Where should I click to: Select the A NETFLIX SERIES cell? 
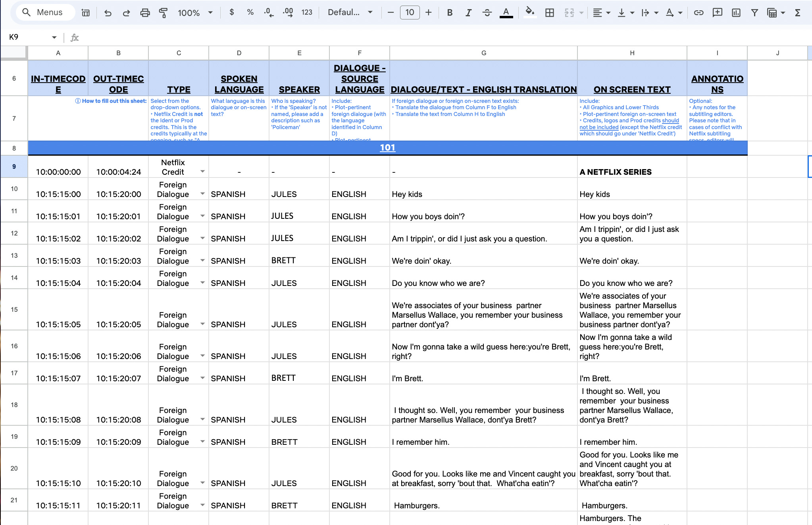point(632,166)
